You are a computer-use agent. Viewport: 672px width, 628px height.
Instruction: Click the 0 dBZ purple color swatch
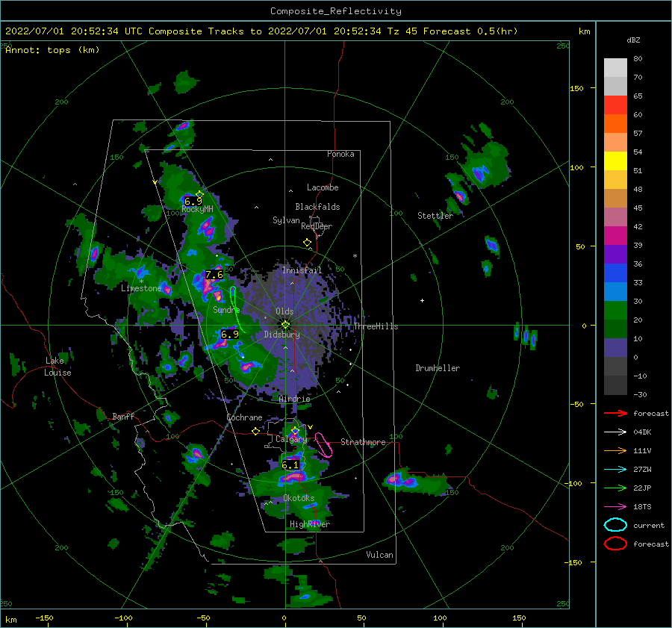pos(615,347)
